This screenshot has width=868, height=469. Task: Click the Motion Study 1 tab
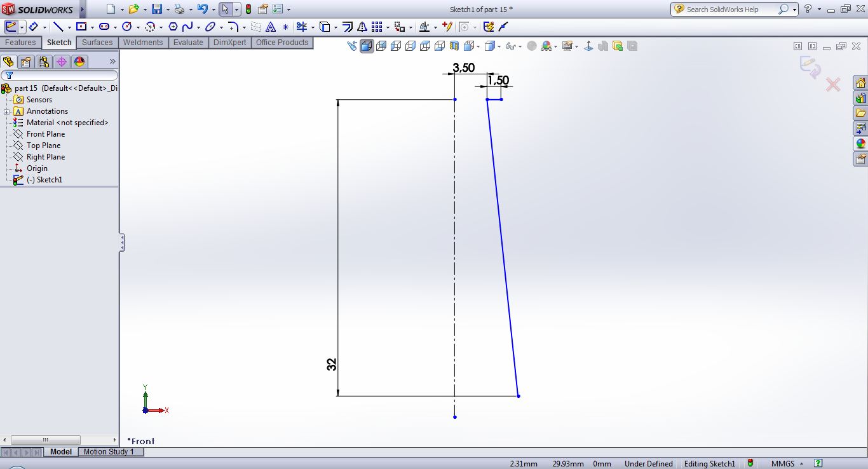click(x=109, y=452)
